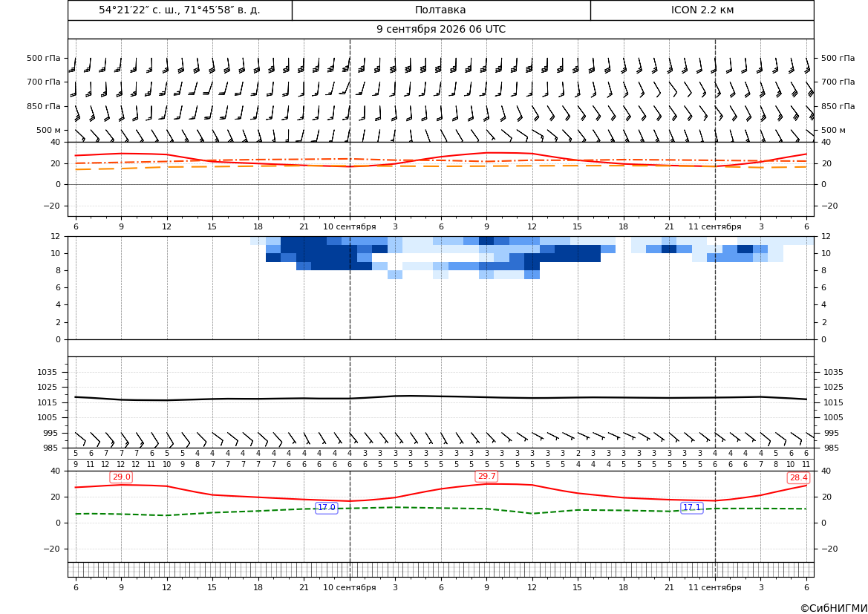Screen dimensions: 868x614
Task: Click the 28.4 temperature label
Action: coord(798,478)
